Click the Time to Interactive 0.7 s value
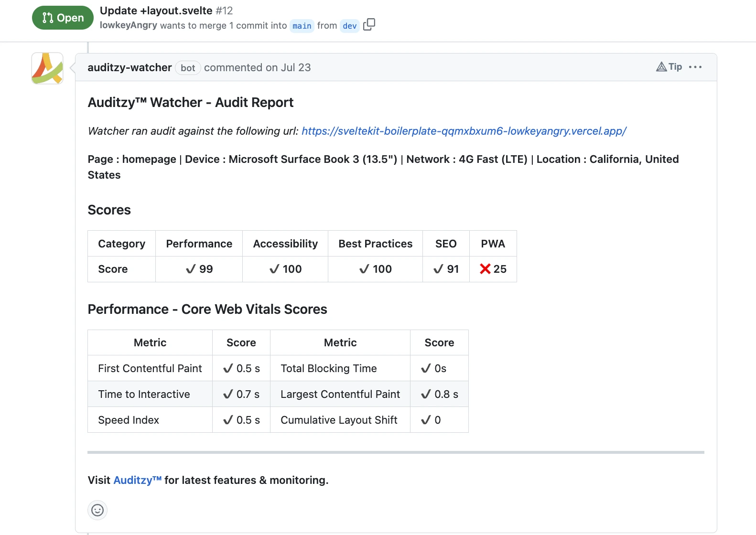The height and width of the screenshot is (535, 756). [x=241, y=394]
